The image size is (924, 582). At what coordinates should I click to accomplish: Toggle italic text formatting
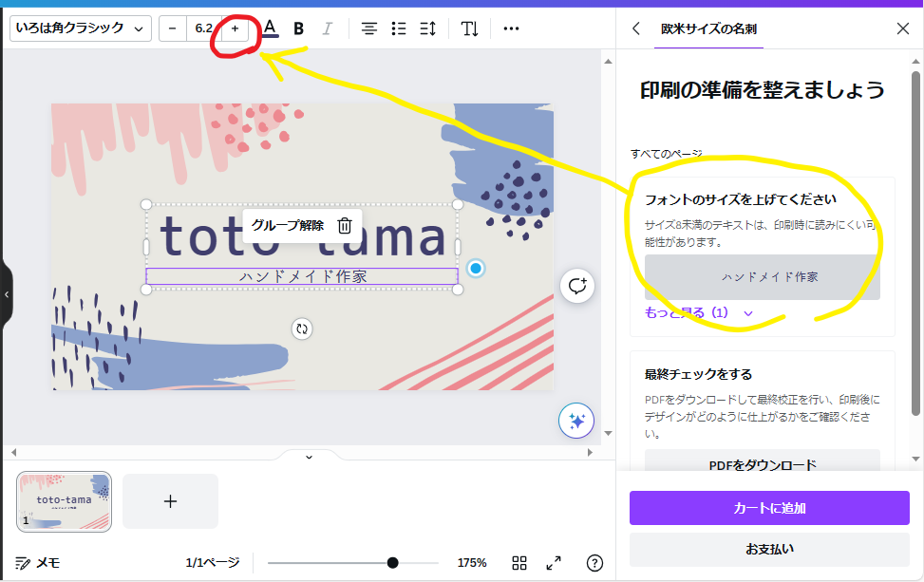328,28
